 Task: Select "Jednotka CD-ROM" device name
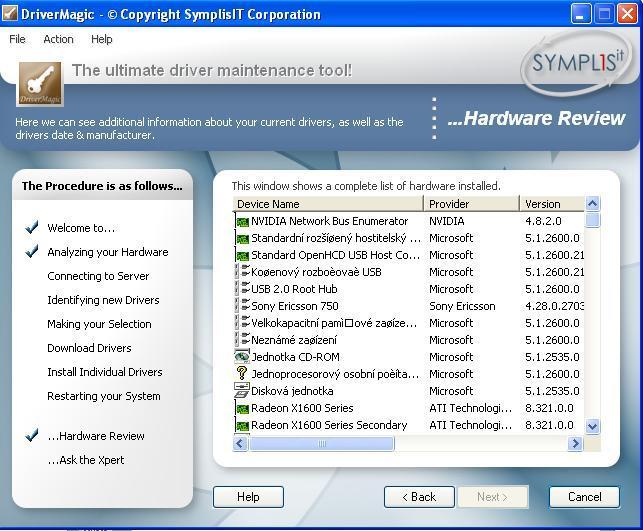pyautogui.click(x=295, y=357)
